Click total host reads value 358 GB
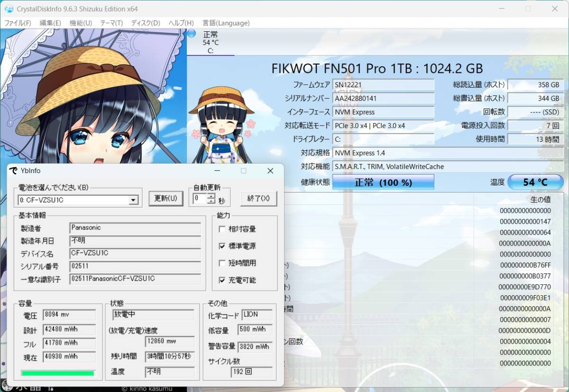Screen dimensions: 569x392 pos(535,85)
